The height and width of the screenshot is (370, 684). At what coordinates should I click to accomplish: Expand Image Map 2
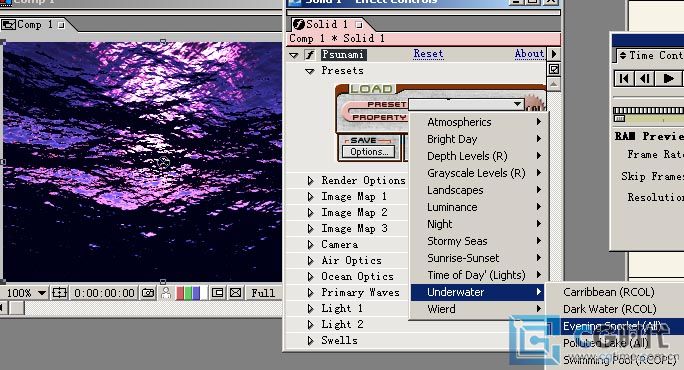(310, 212)
